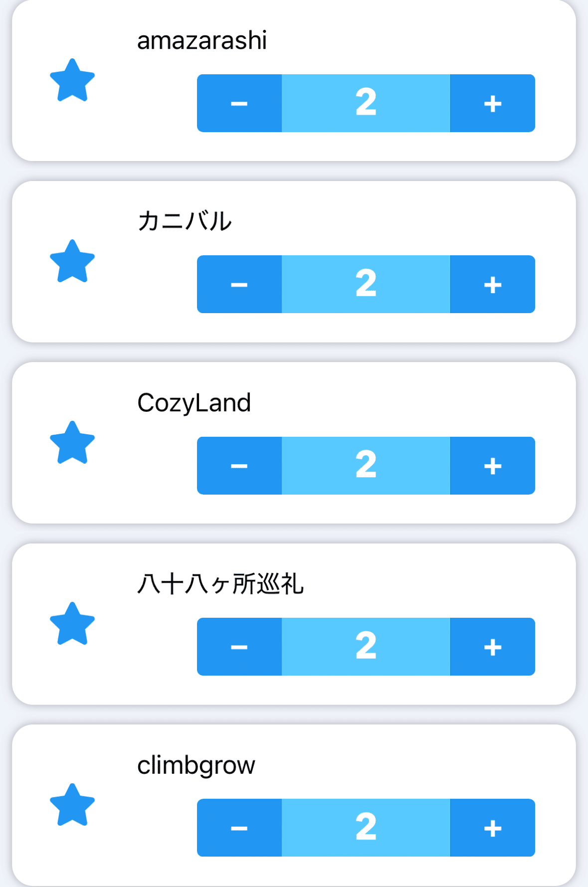The image size is (588, 887).
Task: Select the amazarashi artist name
Action: coord(202,41)
